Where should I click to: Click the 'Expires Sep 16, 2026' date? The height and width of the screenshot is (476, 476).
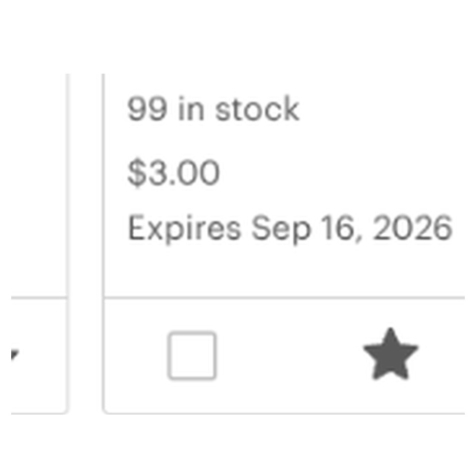click(x=290, y=228)
